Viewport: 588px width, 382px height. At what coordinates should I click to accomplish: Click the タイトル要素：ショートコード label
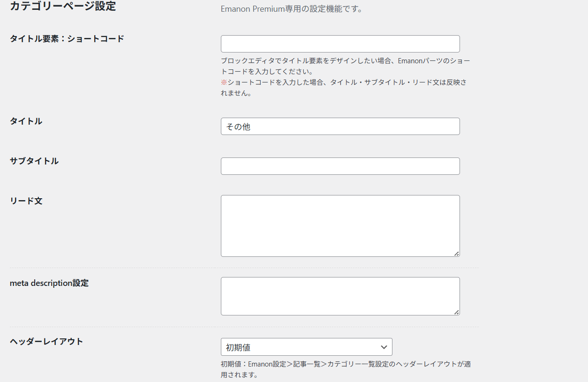pos(67,38)
